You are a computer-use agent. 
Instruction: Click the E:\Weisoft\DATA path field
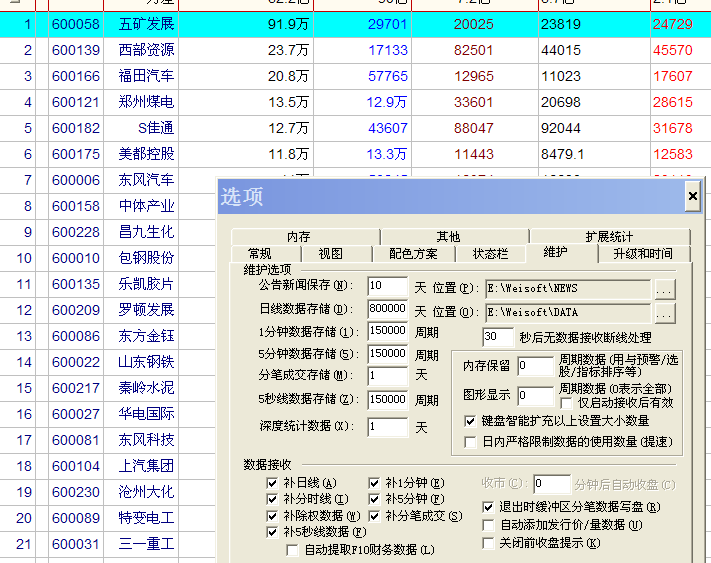point(568,313)
